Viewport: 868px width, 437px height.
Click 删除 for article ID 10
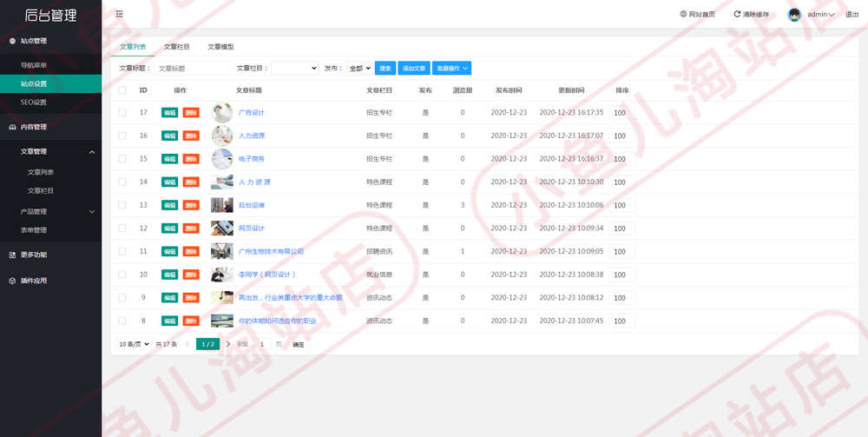191,275
